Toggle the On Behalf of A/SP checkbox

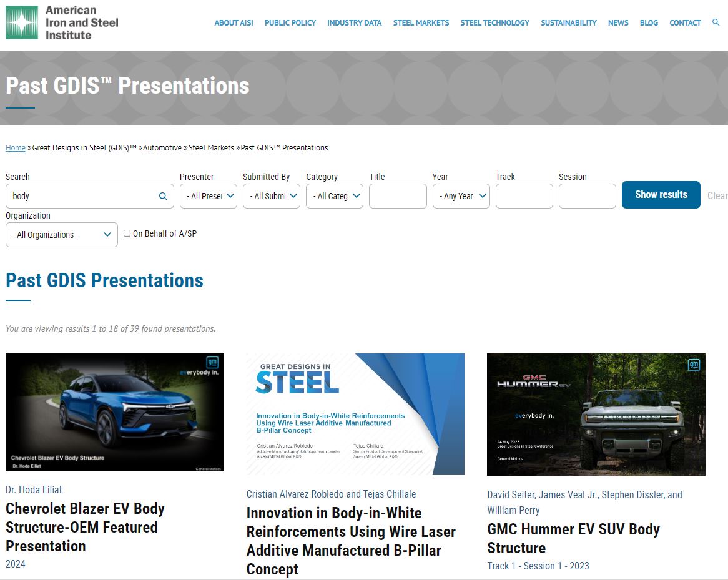click(127, 233)
